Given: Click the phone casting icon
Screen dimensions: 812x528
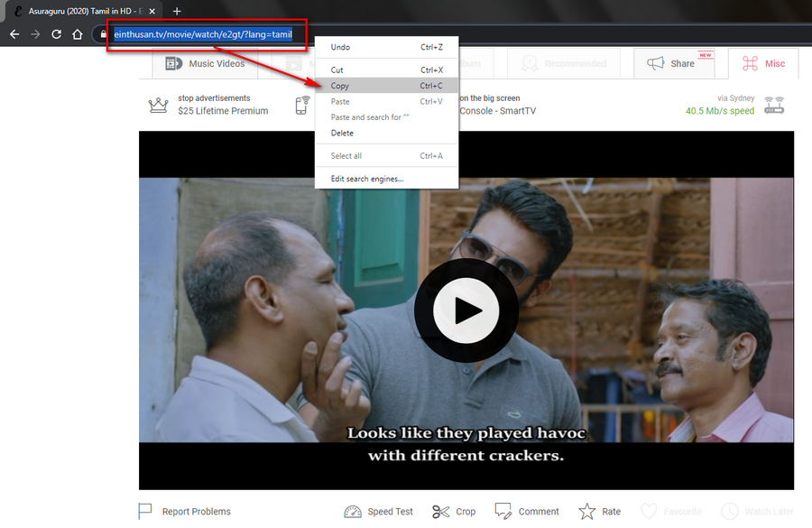Looking at the screenshot, I should click(302, 105).
